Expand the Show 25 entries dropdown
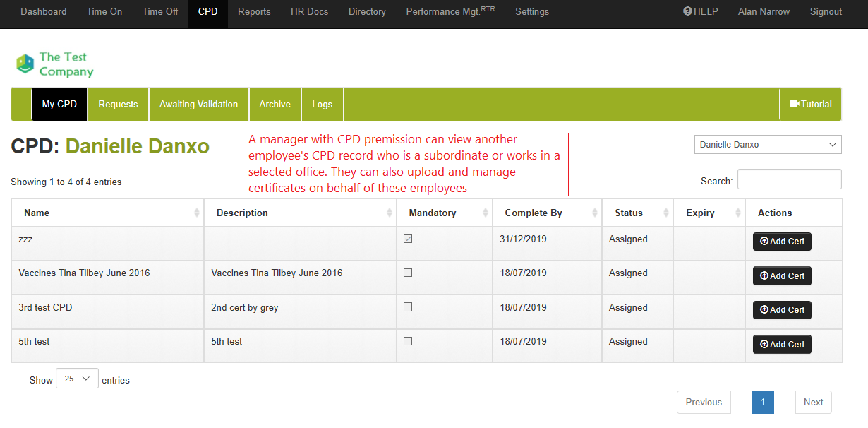 click(77, 379)
